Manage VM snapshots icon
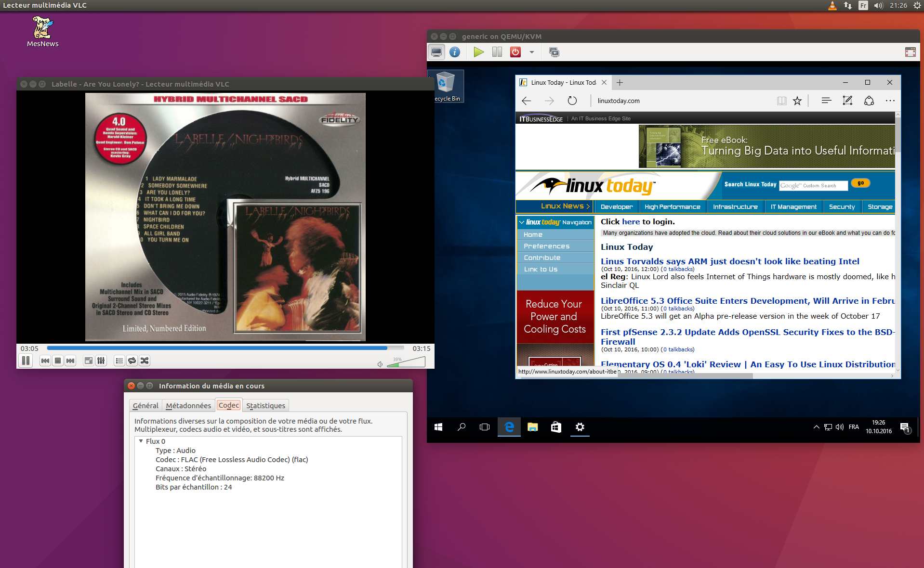The height and width of the screenshot is (568, 924). click(x=554, y=52)
